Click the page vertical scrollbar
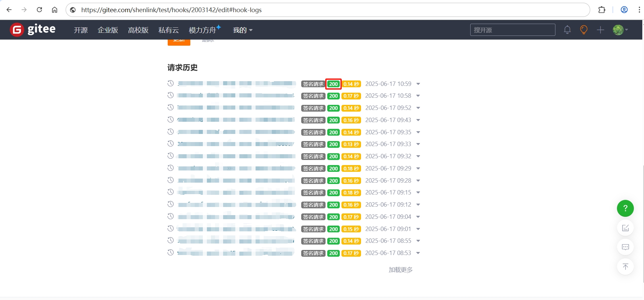 (643, 223)
